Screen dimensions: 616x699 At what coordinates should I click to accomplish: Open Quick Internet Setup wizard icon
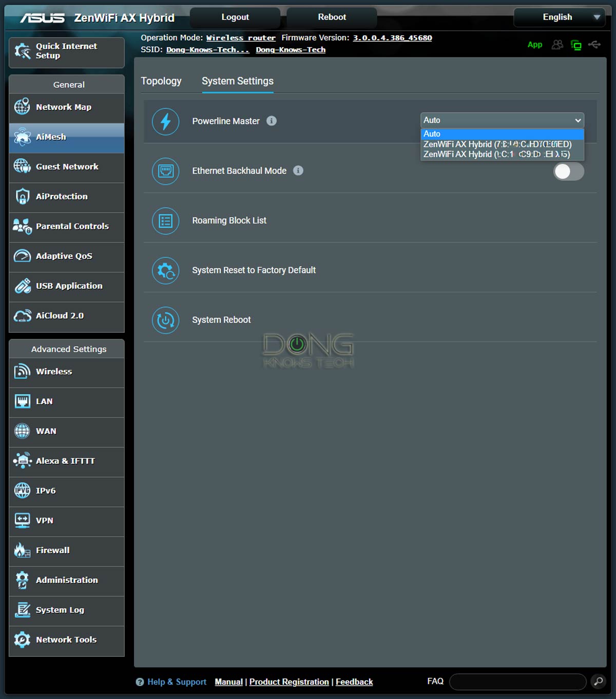pos(23,51)
